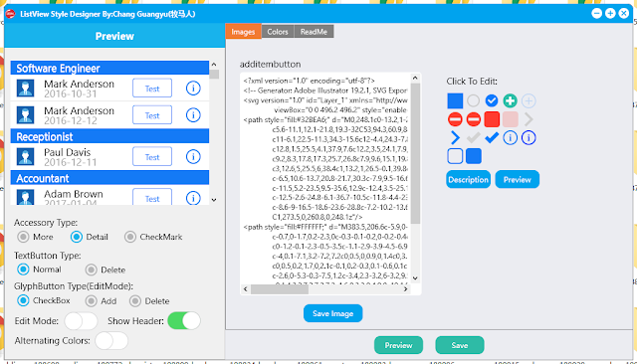Image resolution: width=637 pixels, height=364 pixels.
Task: Choose Normal TextButton type
Action: point(23,270)
